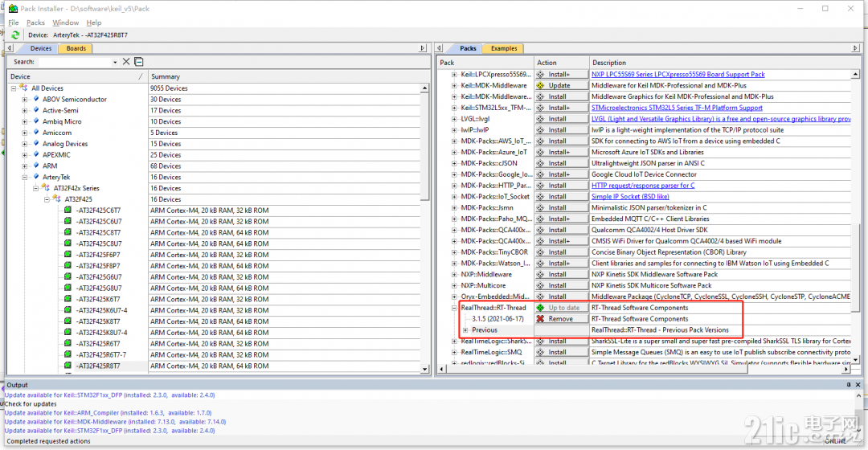
Task: Click install icon for LVGL::lvgl pack
Action: [x=540, y=118]
